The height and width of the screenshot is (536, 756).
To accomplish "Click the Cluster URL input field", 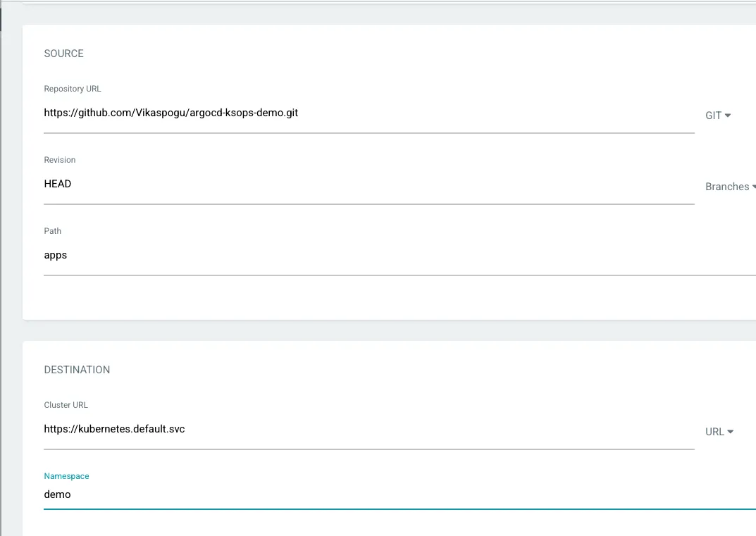I will [x=282, y=429].
